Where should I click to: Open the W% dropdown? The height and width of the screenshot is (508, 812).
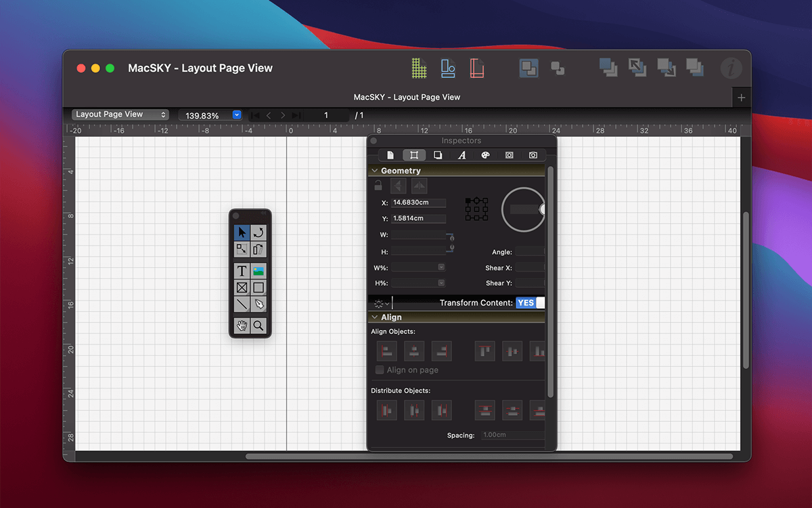[441, 268]
